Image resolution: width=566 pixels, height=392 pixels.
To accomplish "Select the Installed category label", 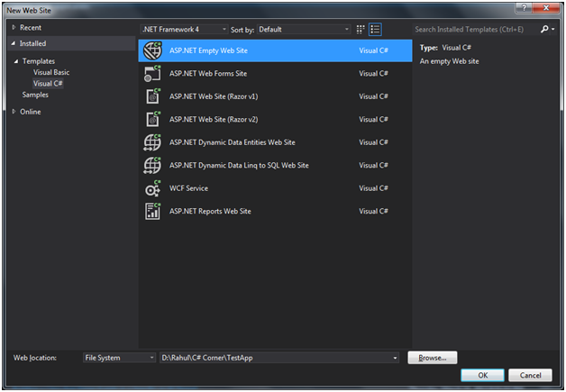I will (32, 43).
